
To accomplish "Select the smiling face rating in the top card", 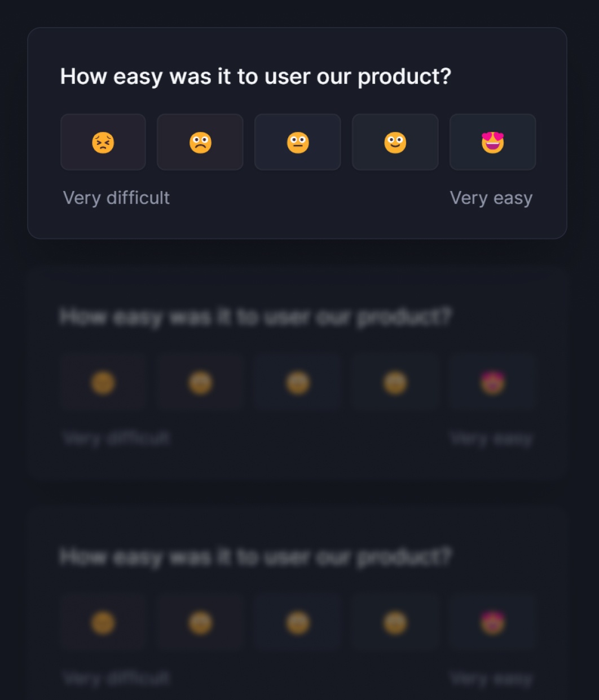I will click(x=395, y=142).
